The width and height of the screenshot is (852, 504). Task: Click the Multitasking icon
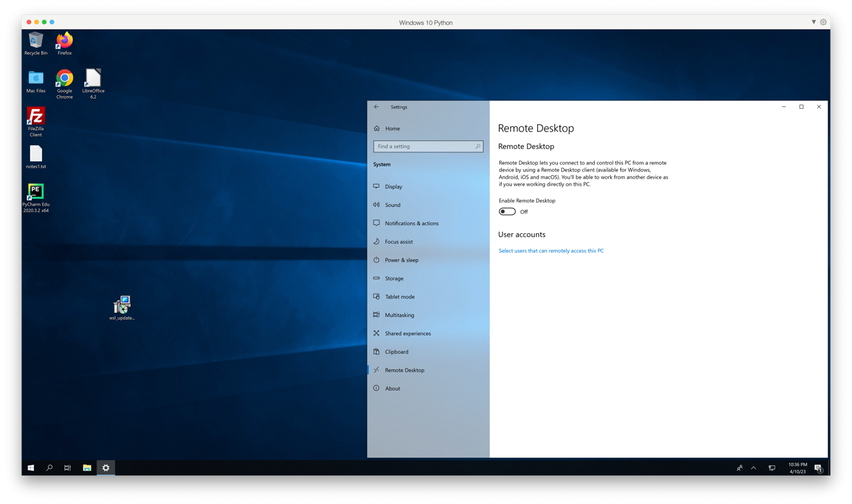pyautogui.click(x=377, y=315)
